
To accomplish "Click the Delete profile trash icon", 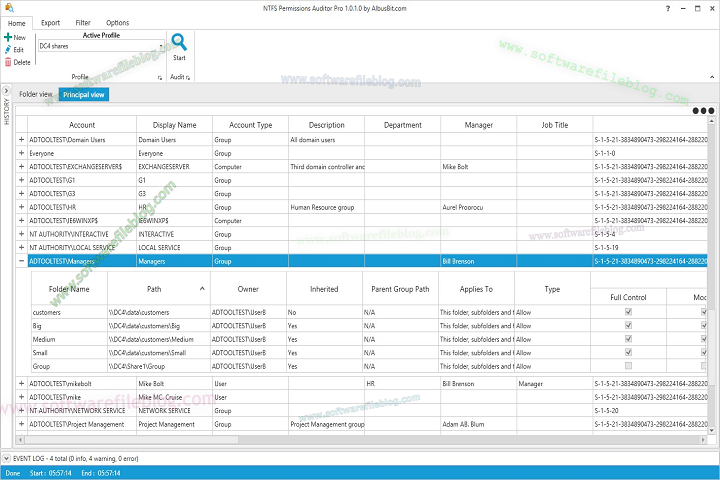I will [8, 62].
